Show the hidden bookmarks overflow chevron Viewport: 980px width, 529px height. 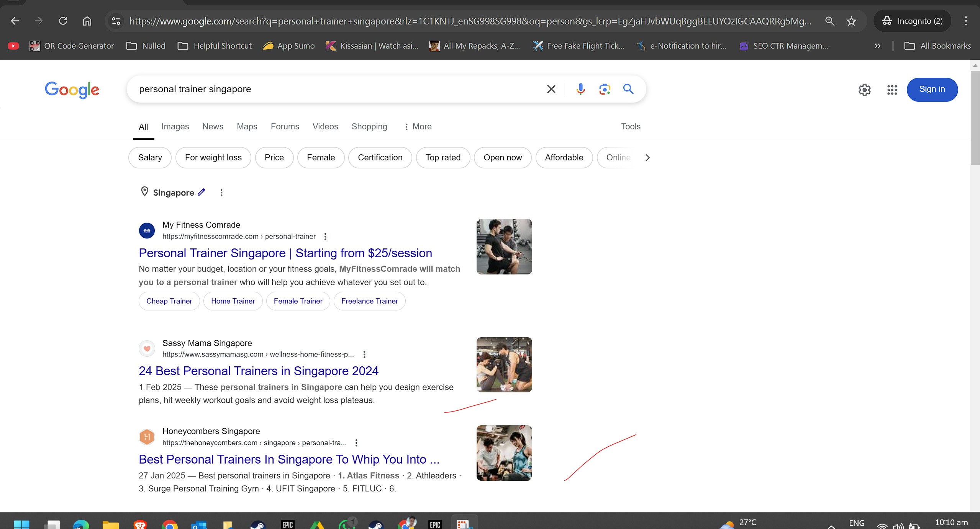877,46
